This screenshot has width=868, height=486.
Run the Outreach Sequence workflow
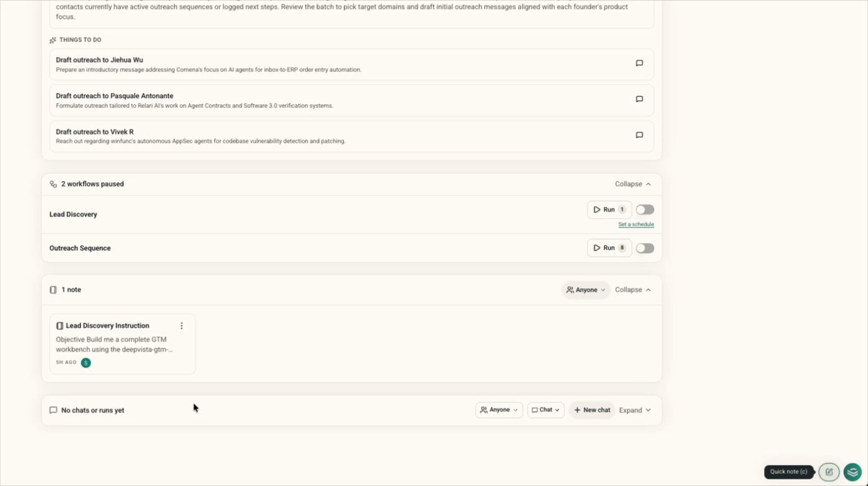pos(609,248)
